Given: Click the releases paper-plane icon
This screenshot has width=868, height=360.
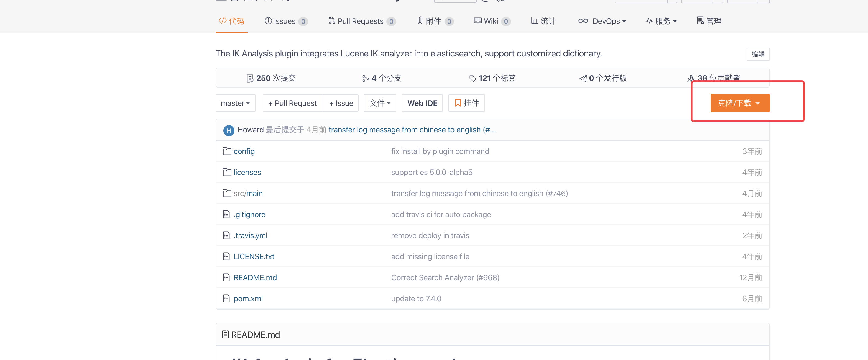Looking at the screenshot, I should 583,78.
